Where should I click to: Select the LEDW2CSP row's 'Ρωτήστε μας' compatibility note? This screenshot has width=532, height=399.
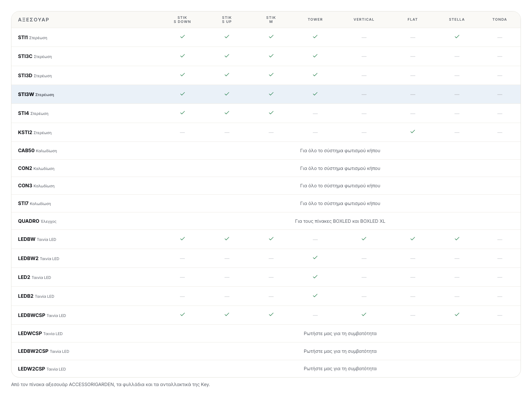click(x=340, y=369)
